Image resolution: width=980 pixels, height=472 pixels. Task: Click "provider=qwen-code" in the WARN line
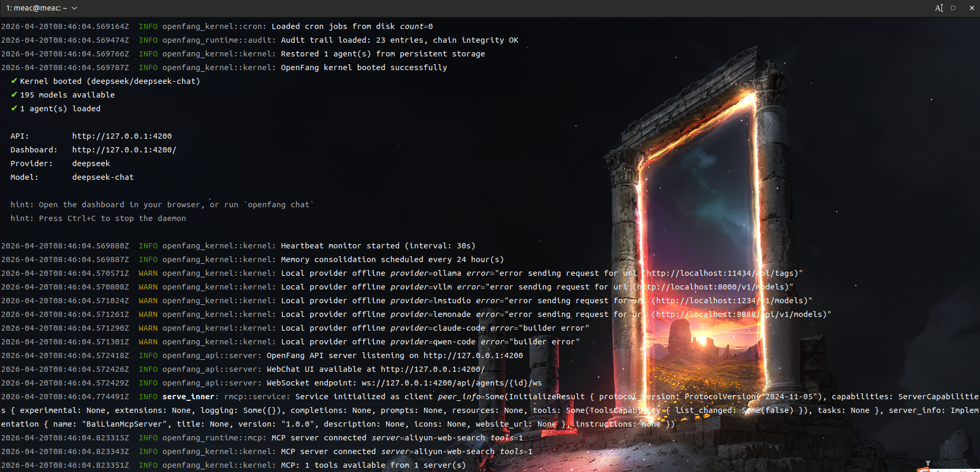(x=433, y=342)
